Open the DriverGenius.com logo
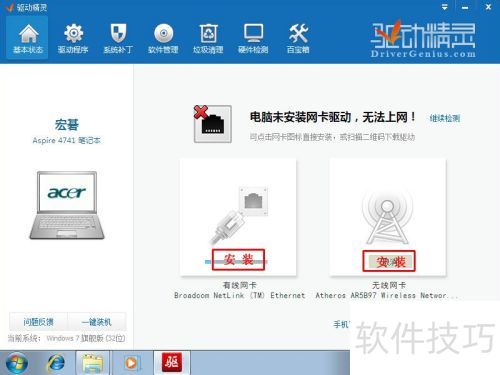500x375 pixels. point(423,39)
